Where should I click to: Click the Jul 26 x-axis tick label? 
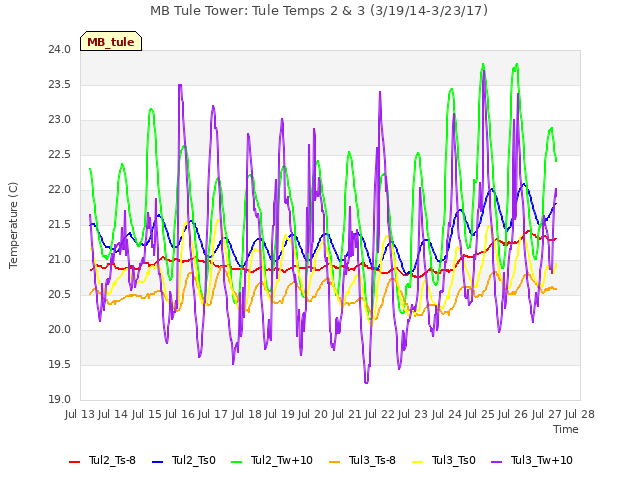pos(513,414)
